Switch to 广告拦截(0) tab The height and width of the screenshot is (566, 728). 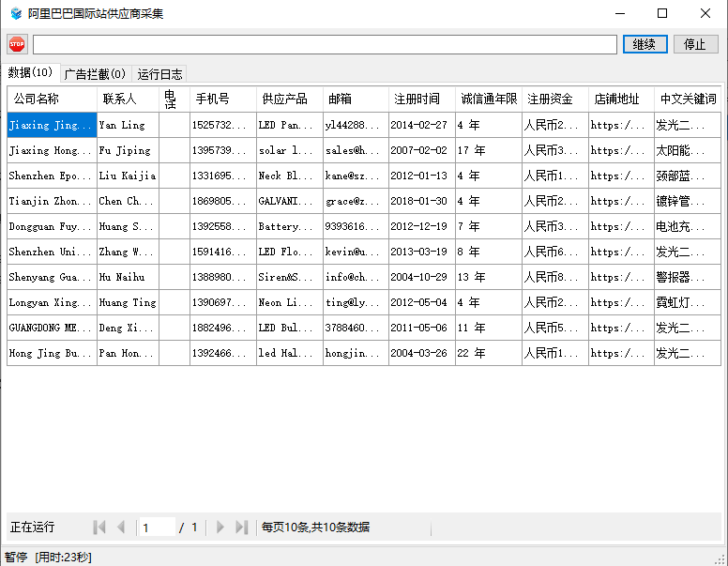(95, 74)
